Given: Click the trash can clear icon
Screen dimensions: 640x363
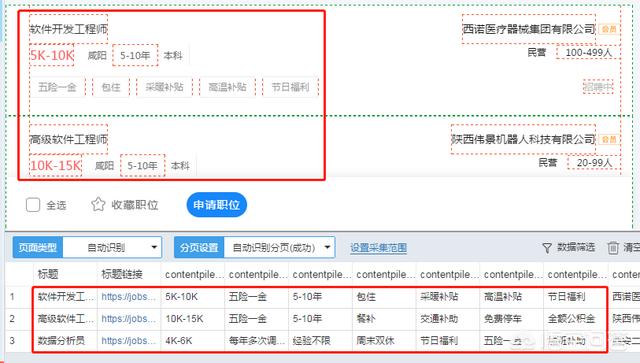Looking at the screenshot, I should tap(613, 247).
